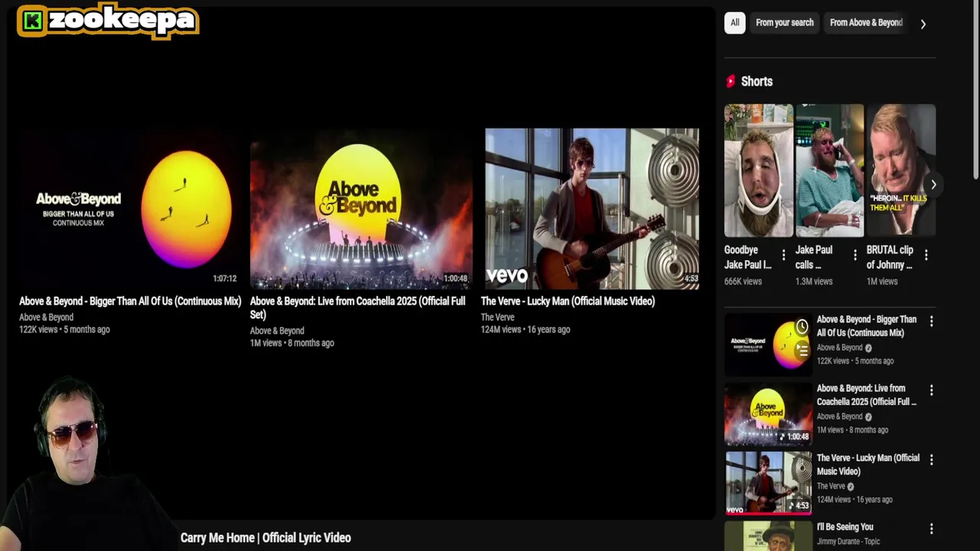
Task: Advance Shorts carousel with next arrow
Action: click(933, 184)
